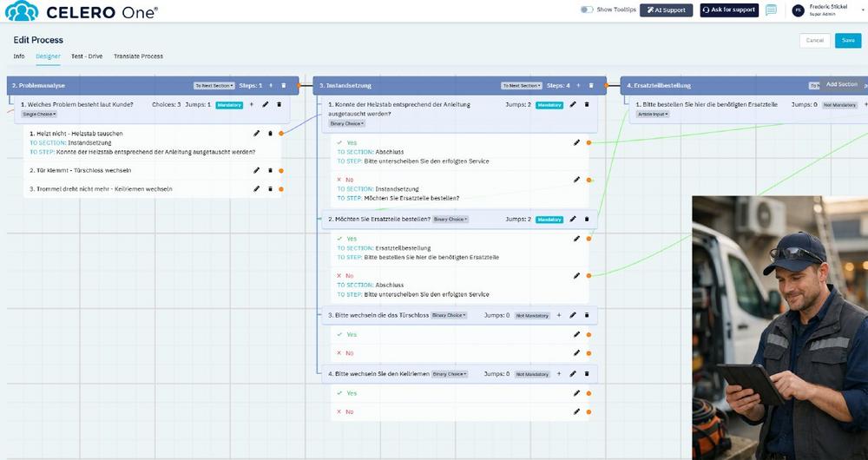Open the Translate Process tab
The height and width of the screenshot is (460, 868).
click(138, 56)
